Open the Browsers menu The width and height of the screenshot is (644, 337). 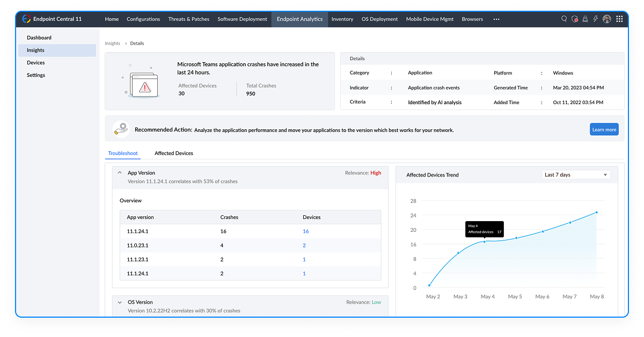[x=472, y=19]
